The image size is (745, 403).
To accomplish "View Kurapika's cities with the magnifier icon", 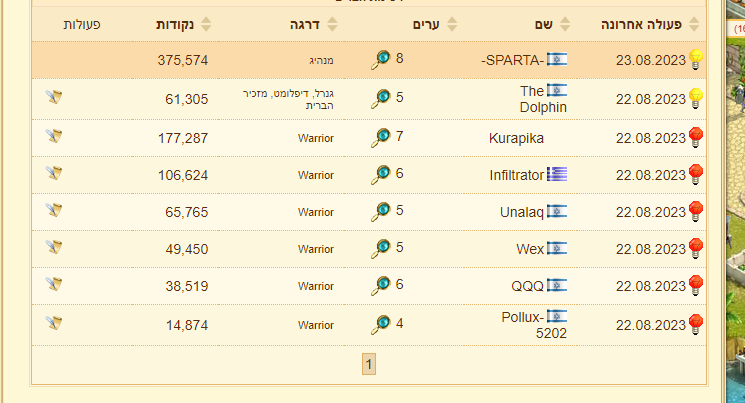I will [381, 138].
